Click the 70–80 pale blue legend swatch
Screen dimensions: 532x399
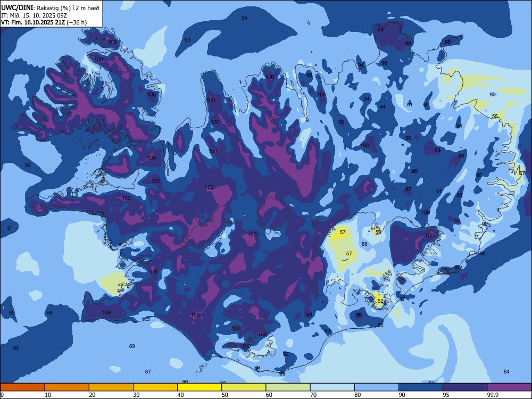tap(332, 387)
